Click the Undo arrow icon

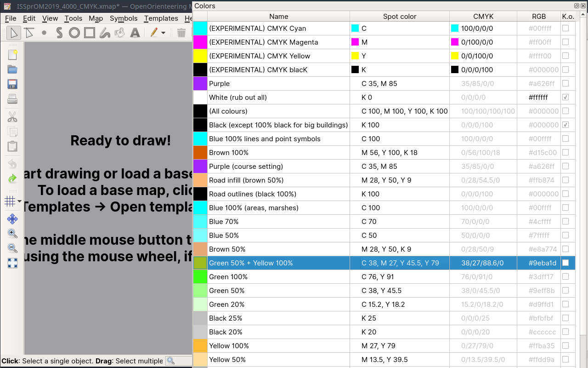click(x=12, y=164)
